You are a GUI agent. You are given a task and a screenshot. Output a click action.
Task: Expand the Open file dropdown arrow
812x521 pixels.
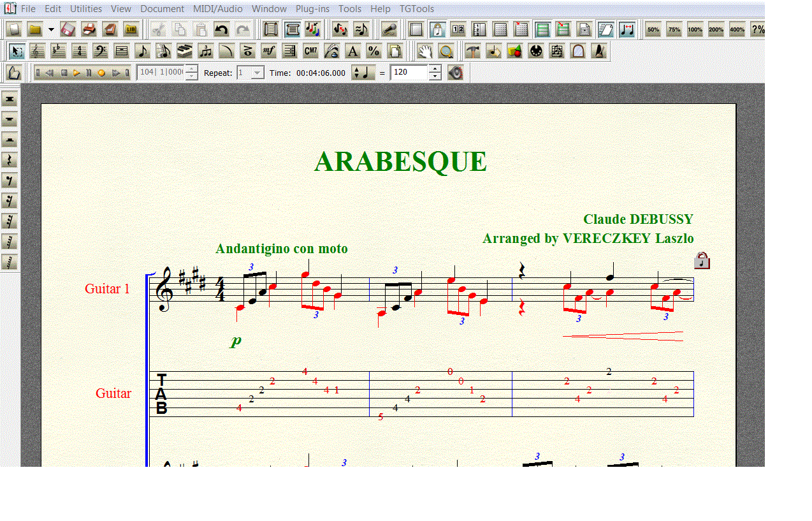(x=51, y=29)
